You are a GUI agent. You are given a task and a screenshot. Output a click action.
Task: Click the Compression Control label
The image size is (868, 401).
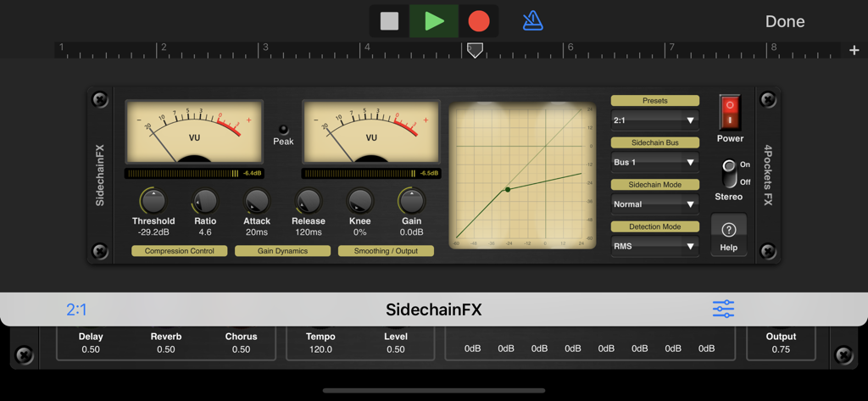(180, 251)
